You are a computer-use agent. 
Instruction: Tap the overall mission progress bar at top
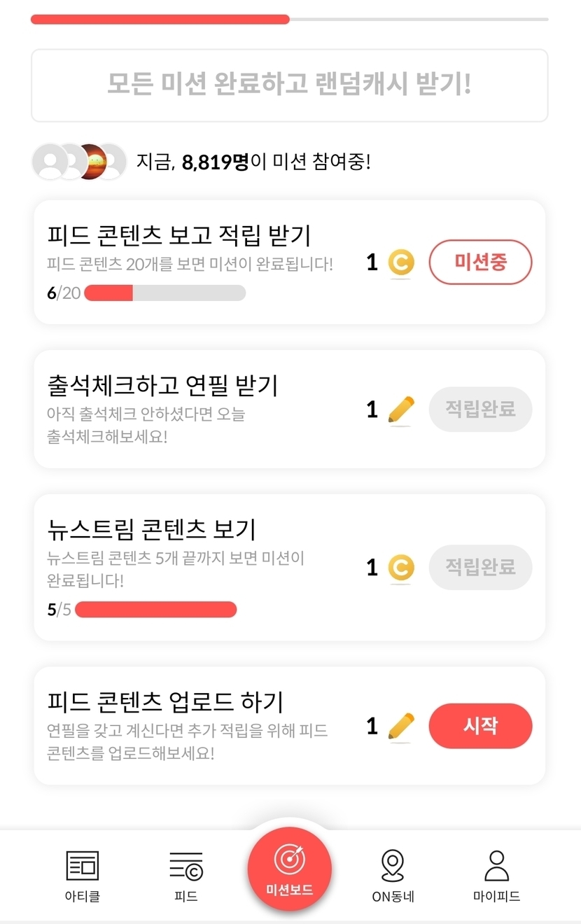[x=289, y=20]
